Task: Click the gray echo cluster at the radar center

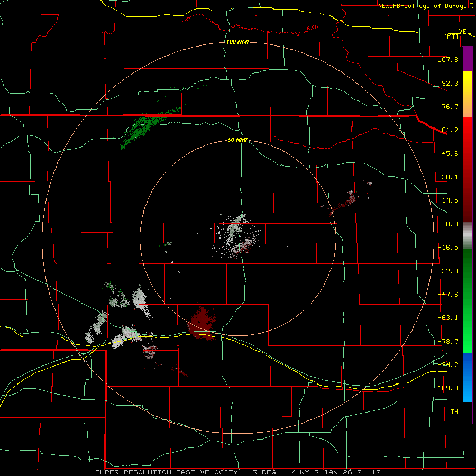Action: (237, 237)
